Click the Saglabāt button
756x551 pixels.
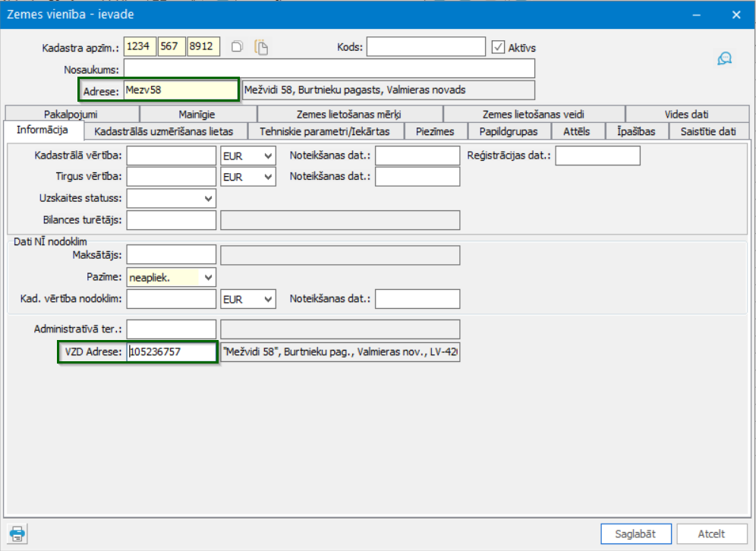(x=636, y=534)
